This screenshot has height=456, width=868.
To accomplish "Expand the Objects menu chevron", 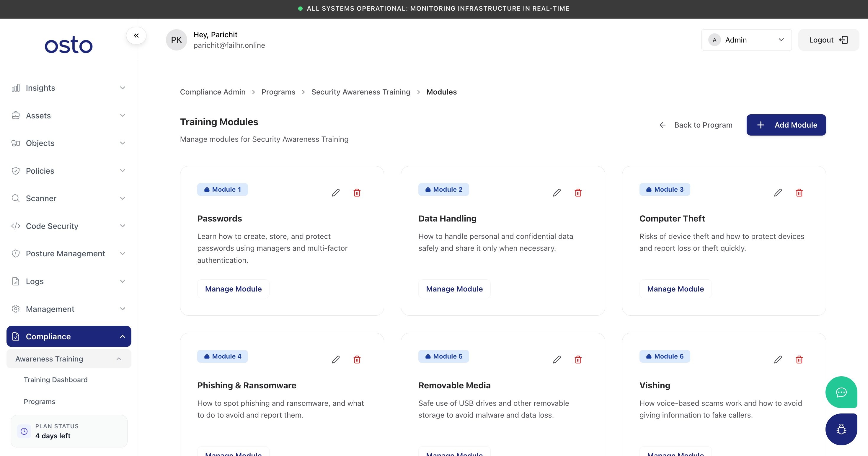I will click(x=123, y=143).
